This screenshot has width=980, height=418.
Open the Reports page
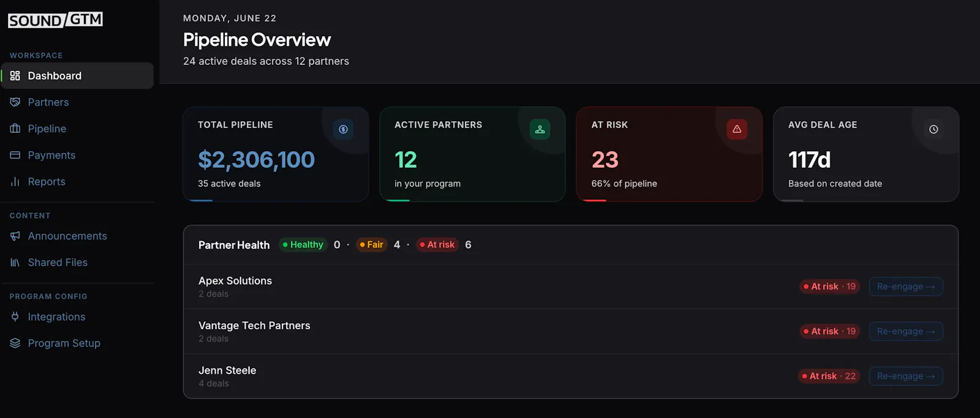pos(77,182)
